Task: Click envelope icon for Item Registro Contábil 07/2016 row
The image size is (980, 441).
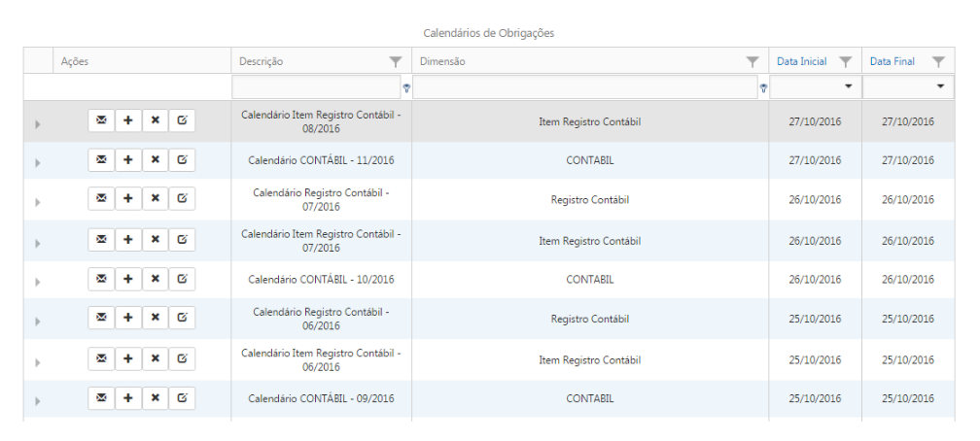Action: pos(101,239)
